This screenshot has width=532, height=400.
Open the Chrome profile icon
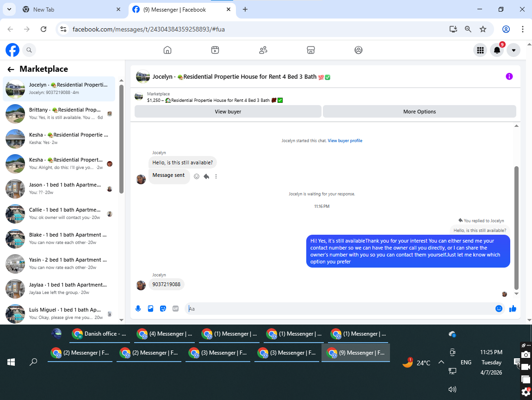506,29
